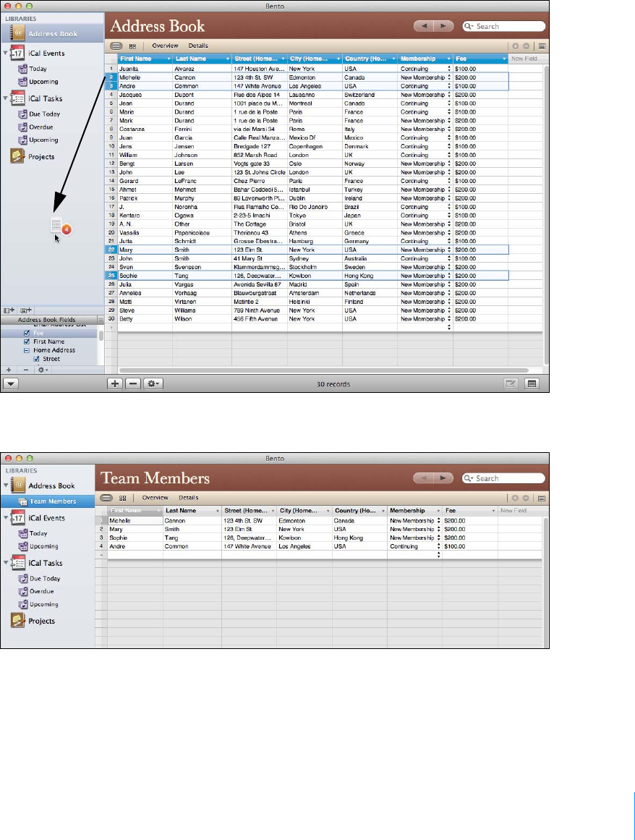Open Membership column dropdown in Address Book
This screenshot has width=635, height=840.
point(448,59)
